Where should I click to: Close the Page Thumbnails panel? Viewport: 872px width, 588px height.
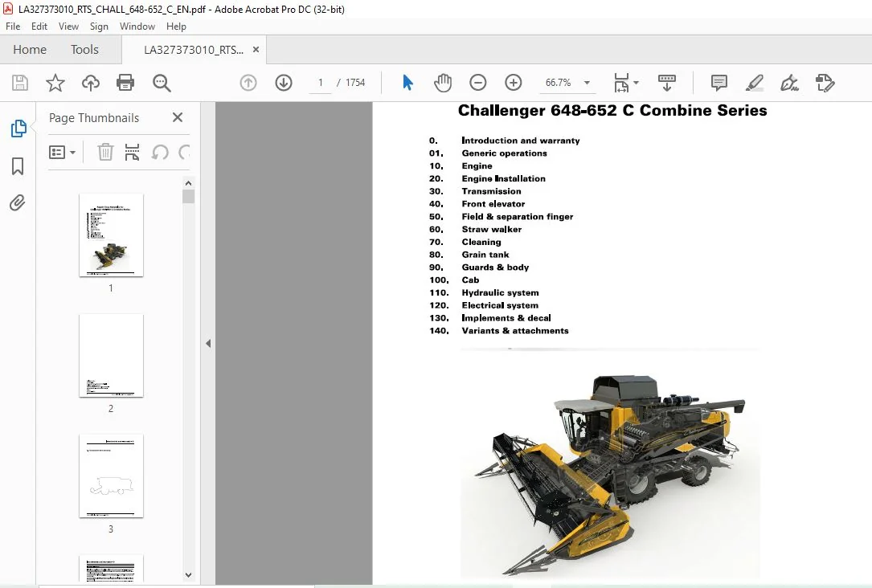[x=178, y=117]
